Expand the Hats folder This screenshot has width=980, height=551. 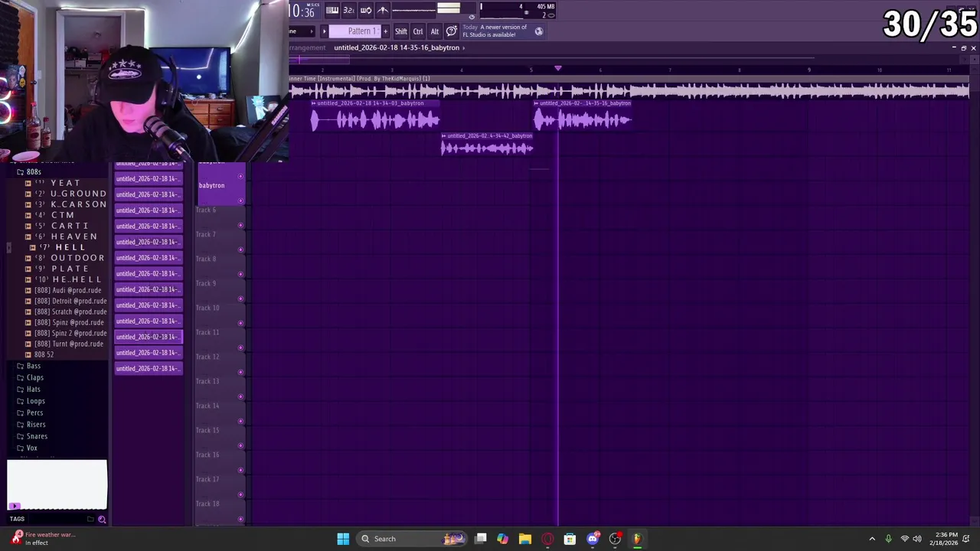click(x=29, y=389)
